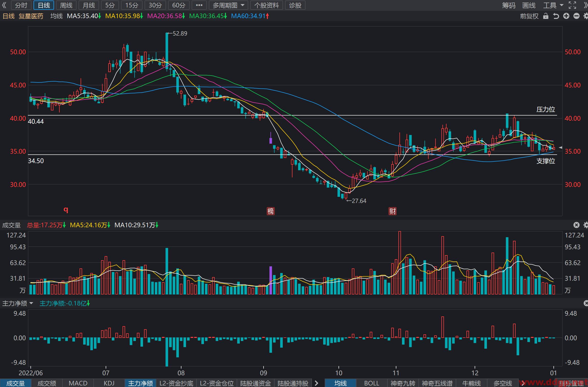This screenshot has height=387, width=588.
Task: Switch the period to 周线 weekly
Action: (66, 5)
